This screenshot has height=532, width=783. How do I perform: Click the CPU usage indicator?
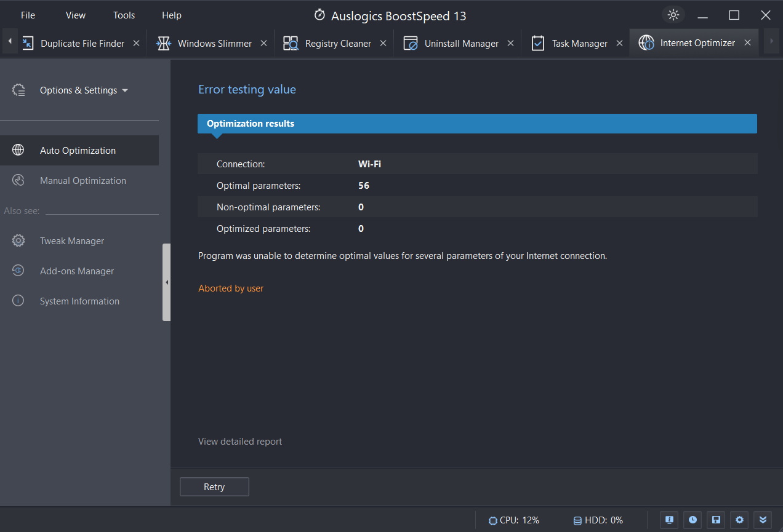coord(513,520)
